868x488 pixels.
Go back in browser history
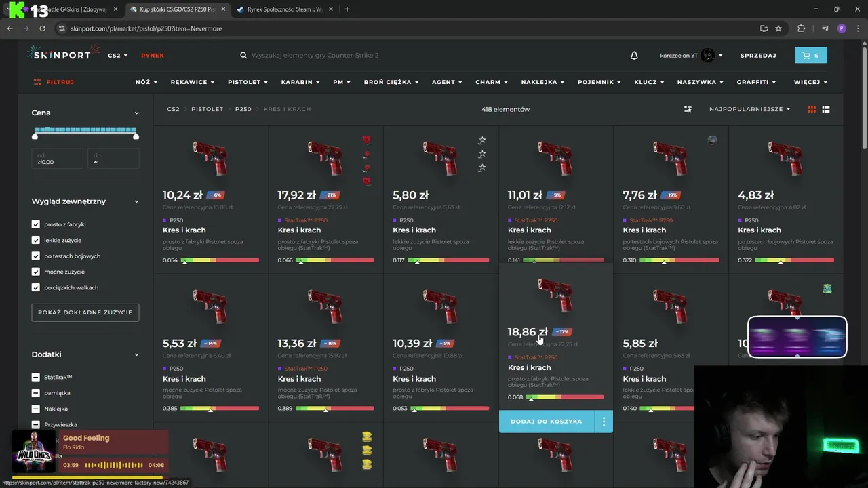click(x=9, y=28)
